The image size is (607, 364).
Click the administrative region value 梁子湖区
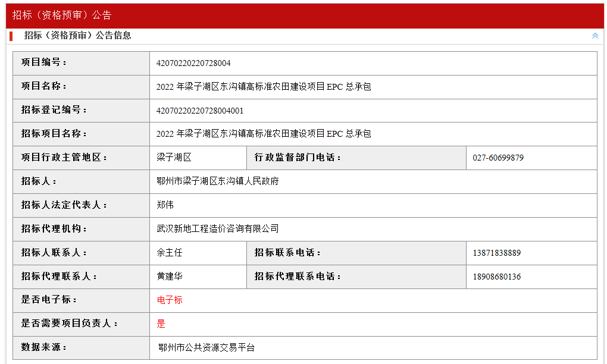point(174,158)
